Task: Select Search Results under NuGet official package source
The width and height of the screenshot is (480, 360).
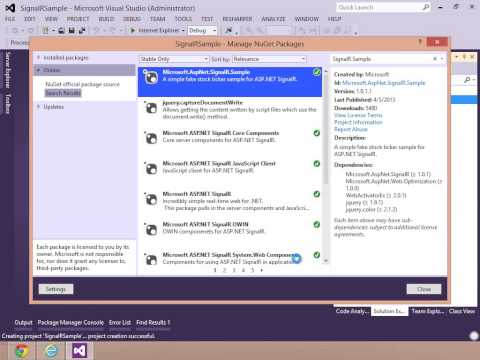Action: pyautogui.click(x=63, y=93)
